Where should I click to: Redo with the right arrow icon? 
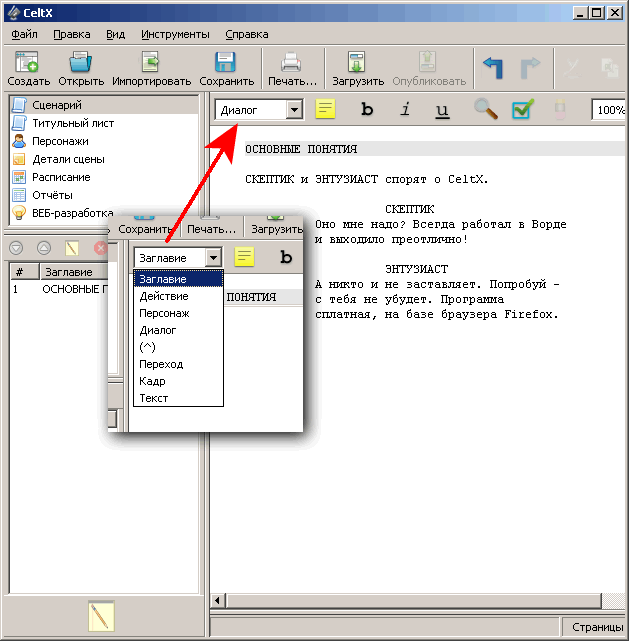click(x=530, y=67)
